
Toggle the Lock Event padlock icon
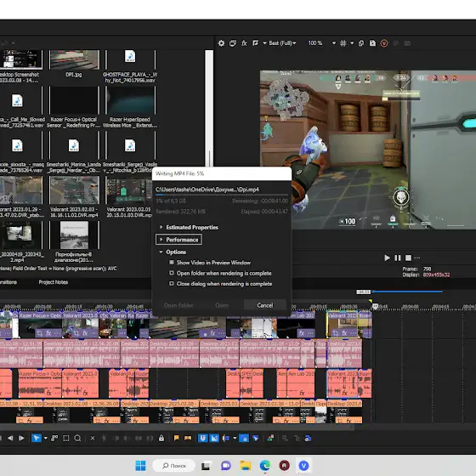pyautogui.click(x=161, y=438)
